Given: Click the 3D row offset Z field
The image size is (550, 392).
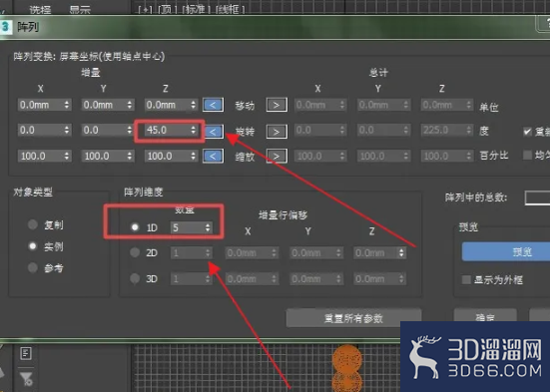Looking at the screenshot, I should [x=380, y=279].
